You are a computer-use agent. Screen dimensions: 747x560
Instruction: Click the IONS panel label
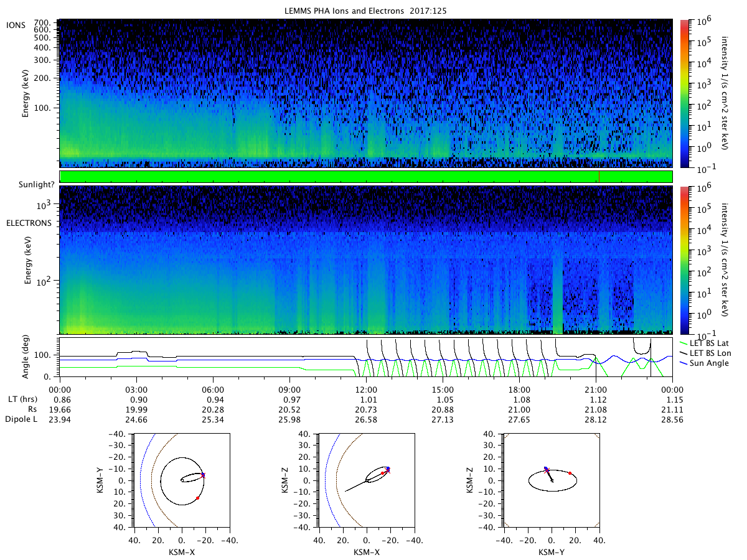pos(16,24)
